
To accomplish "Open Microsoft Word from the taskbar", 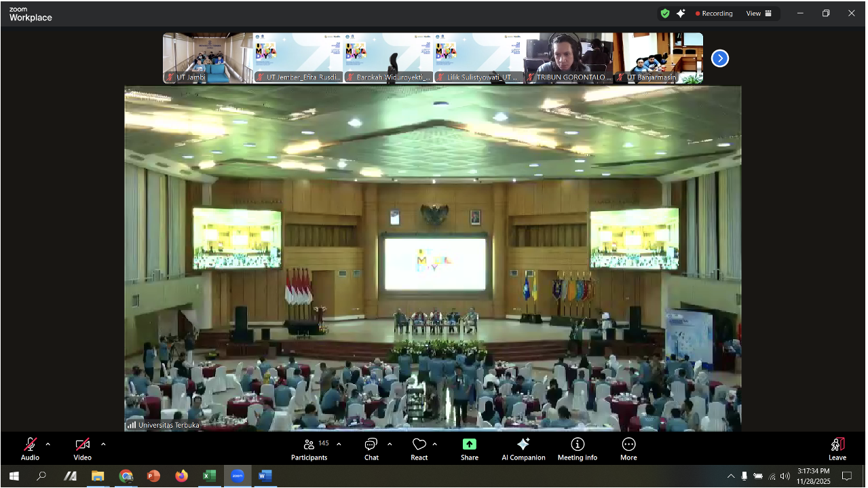I will click(264, 476).
